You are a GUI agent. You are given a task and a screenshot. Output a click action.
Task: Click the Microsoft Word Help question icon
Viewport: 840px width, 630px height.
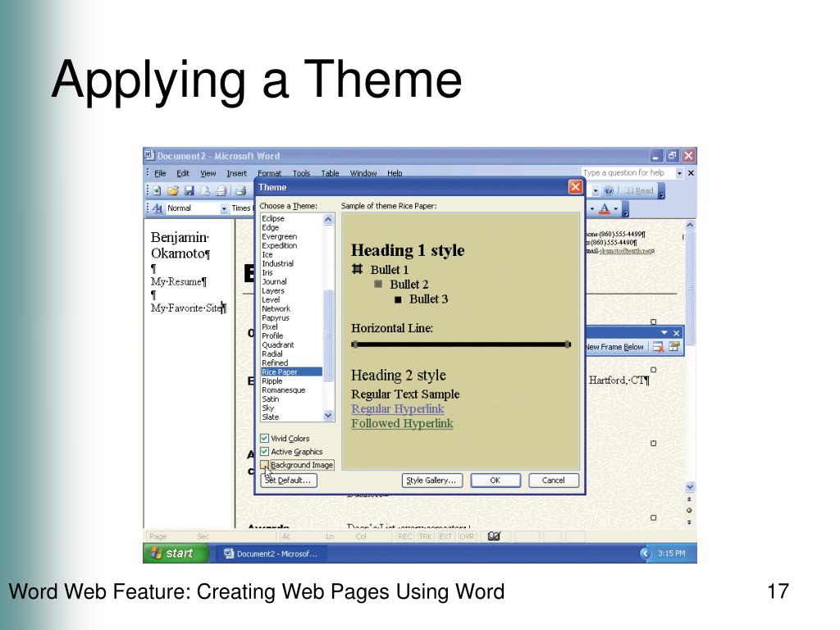point(609,190)
